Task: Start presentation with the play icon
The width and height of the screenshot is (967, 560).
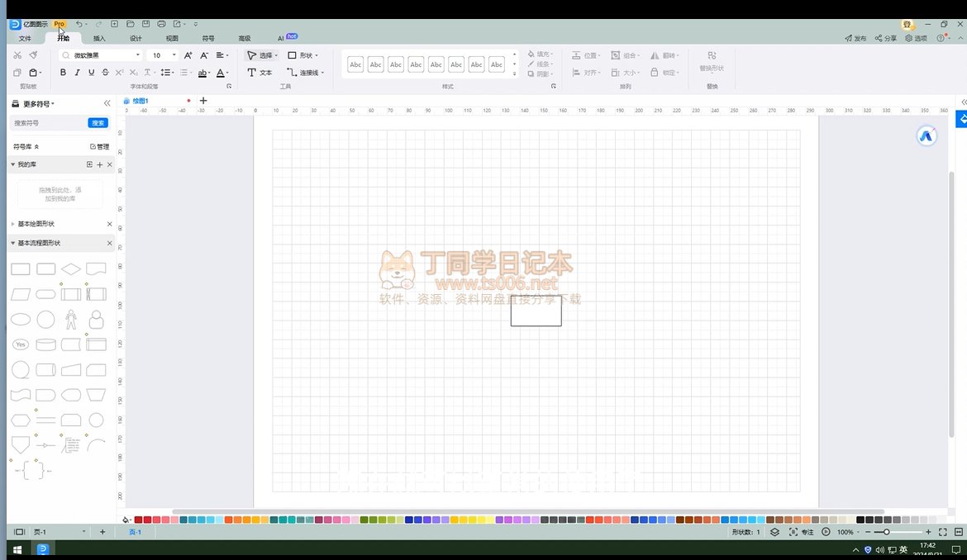Action: coord(826,532)
